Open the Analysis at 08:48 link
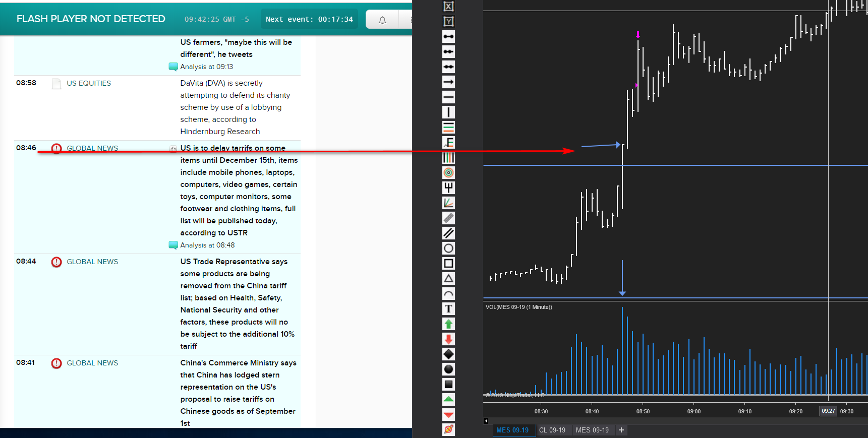Screen dimensions: 868x438 point(207,245)
